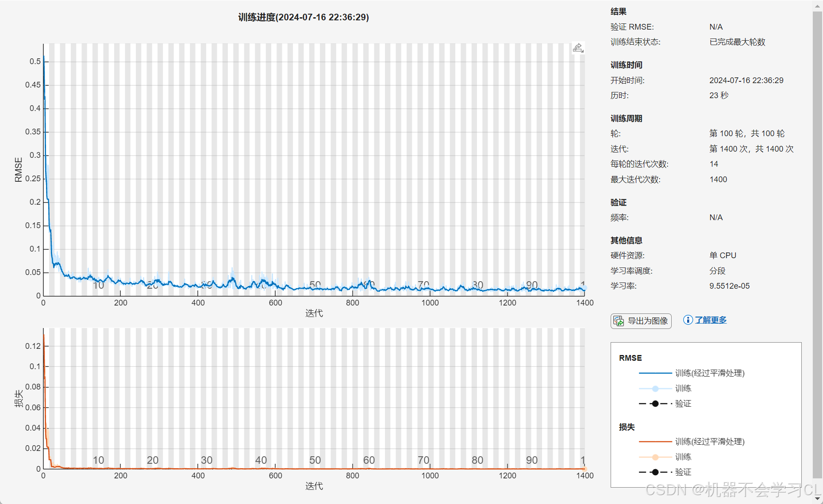
Task: Click the 分段 learning rate schedule value
Action: (x=717, y=271)
